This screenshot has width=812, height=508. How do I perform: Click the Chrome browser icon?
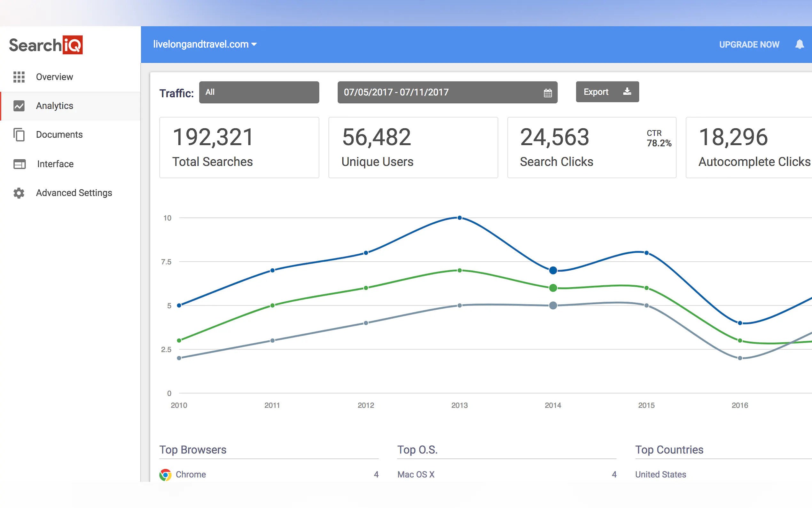[x=165, y=474]
